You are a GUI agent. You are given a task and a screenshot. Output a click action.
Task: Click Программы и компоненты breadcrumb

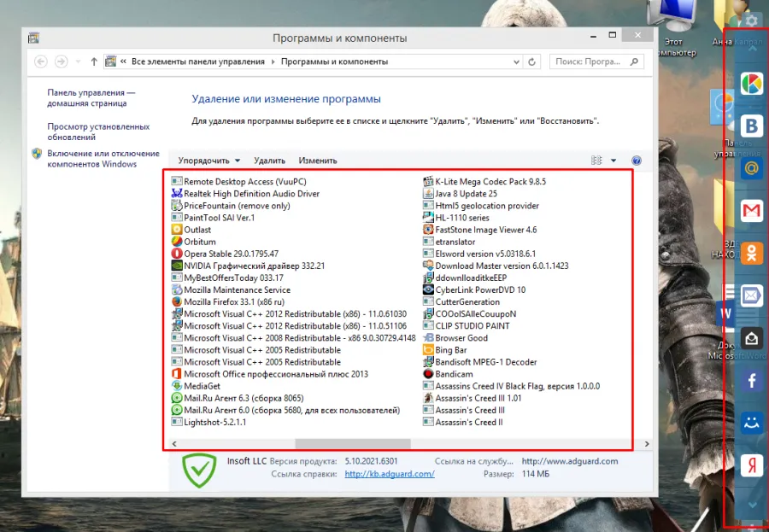(334, 61)
